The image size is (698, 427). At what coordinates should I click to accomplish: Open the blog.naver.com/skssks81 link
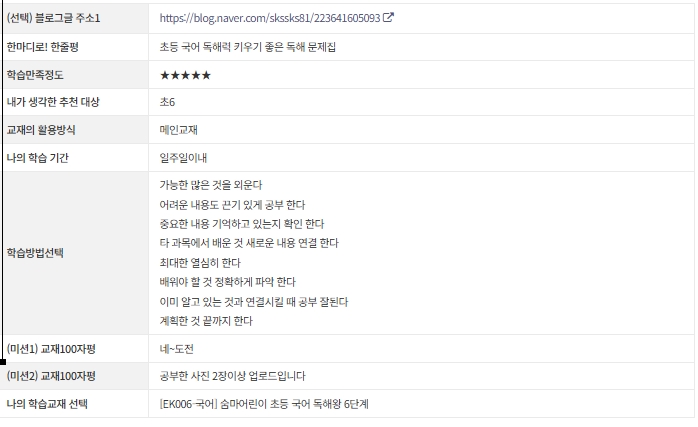pyautogui.click(x=270, y=18)
